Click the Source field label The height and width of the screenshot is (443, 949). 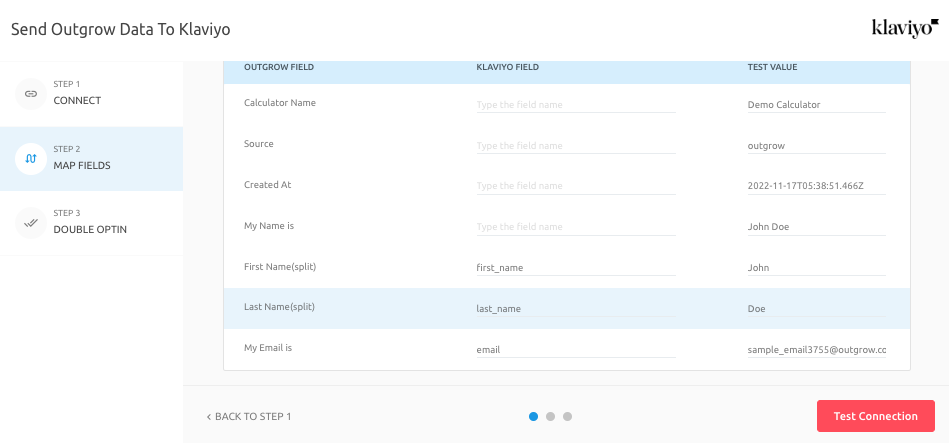[x=258, y=144]
